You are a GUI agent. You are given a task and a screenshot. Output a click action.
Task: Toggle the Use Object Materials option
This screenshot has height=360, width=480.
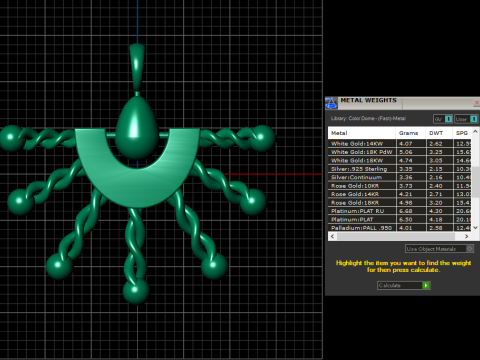pos(439,249)
